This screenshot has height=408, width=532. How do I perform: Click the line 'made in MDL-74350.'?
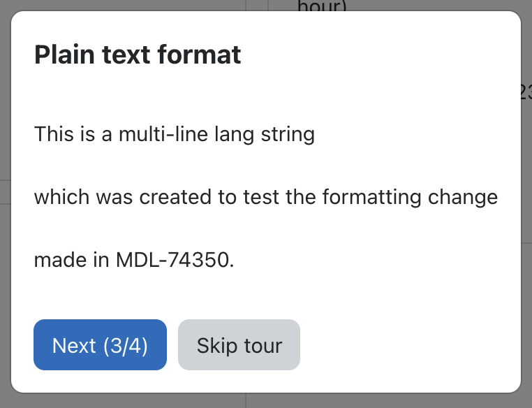[x=134, y=260]
